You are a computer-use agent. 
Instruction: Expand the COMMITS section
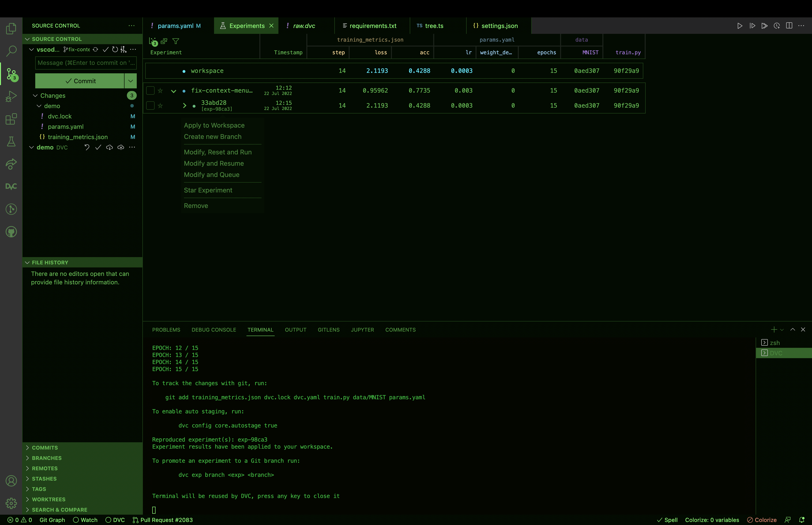[45, 448]
